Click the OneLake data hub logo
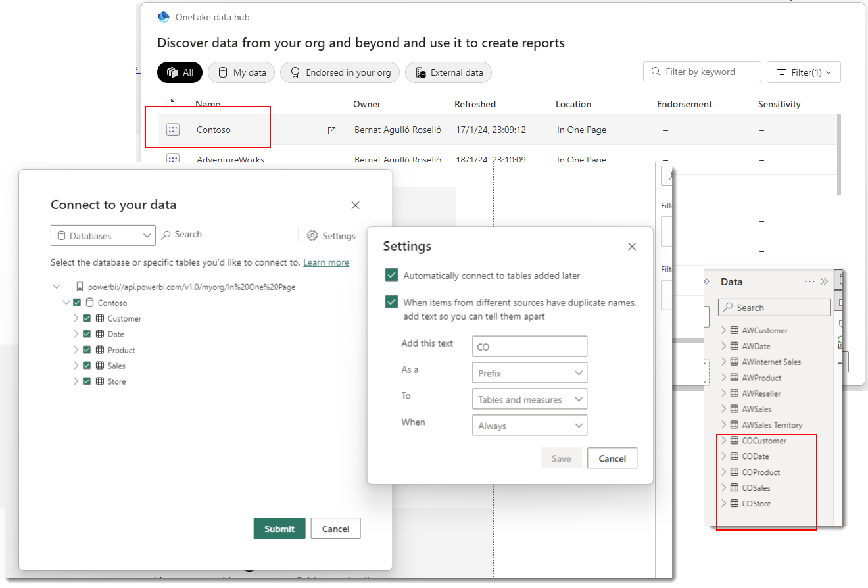Screen dimensions: 868x588 click(164, 17)
